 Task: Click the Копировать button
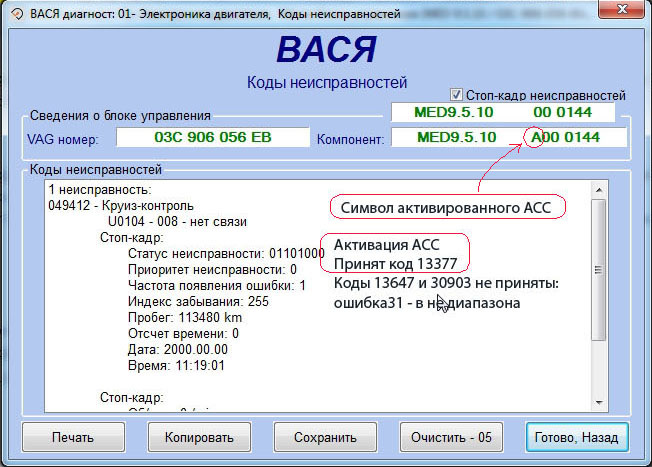point(199,437)
